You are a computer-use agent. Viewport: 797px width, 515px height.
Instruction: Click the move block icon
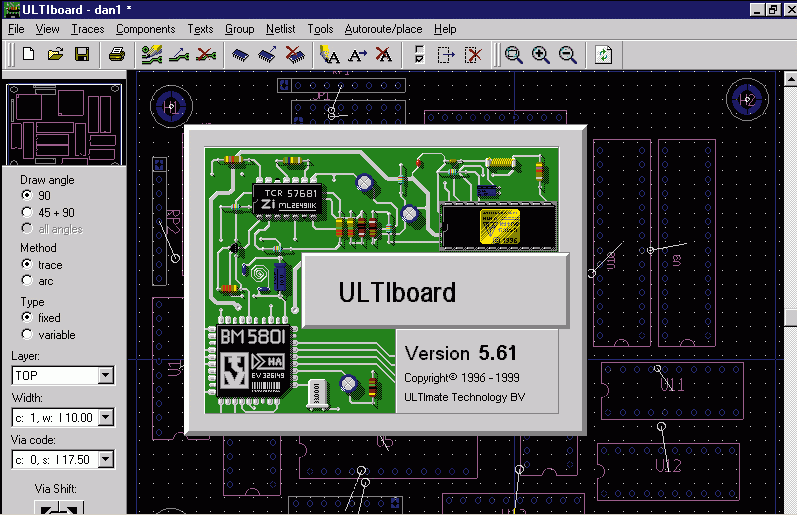pos(446,54)
